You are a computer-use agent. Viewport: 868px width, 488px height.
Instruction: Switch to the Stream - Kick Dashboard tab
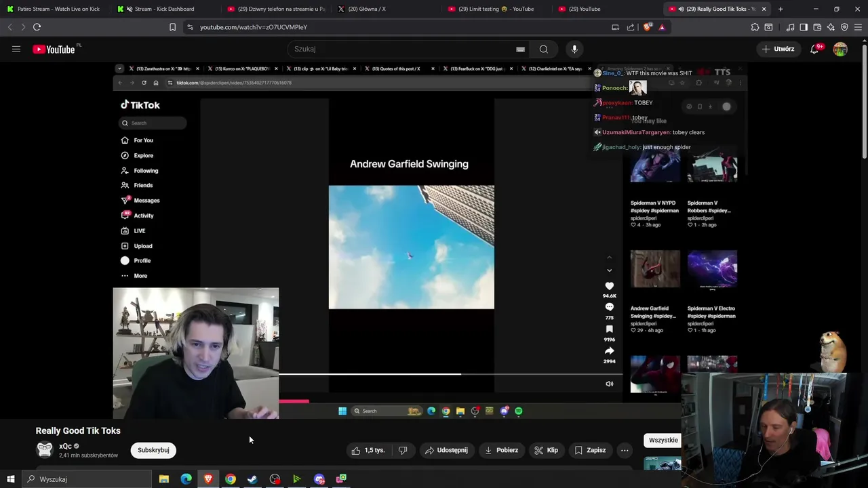pyautogui.click(x=163, y=9)
